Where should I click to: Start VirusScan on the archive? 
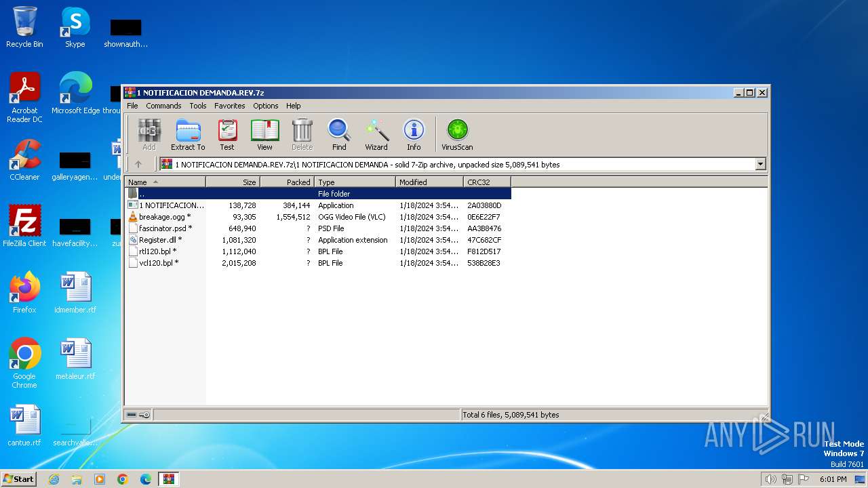pos(457,134)
